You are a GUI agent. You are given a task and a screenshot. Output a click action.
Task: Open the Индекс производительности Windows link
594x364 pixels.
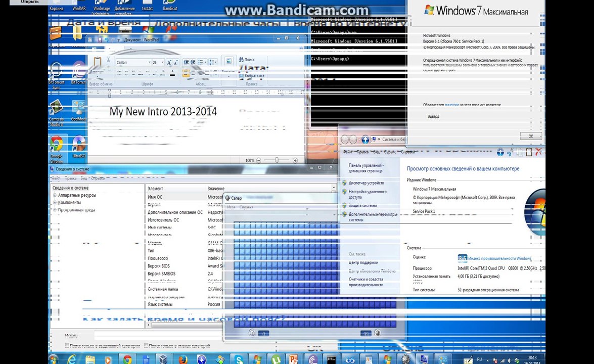[499, 258]
